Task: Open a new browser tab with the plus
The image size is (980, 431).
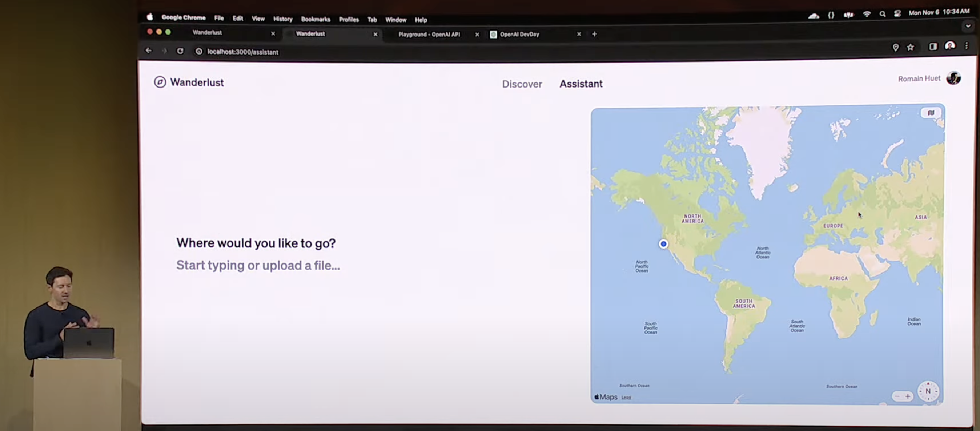Action: [594, 34]
